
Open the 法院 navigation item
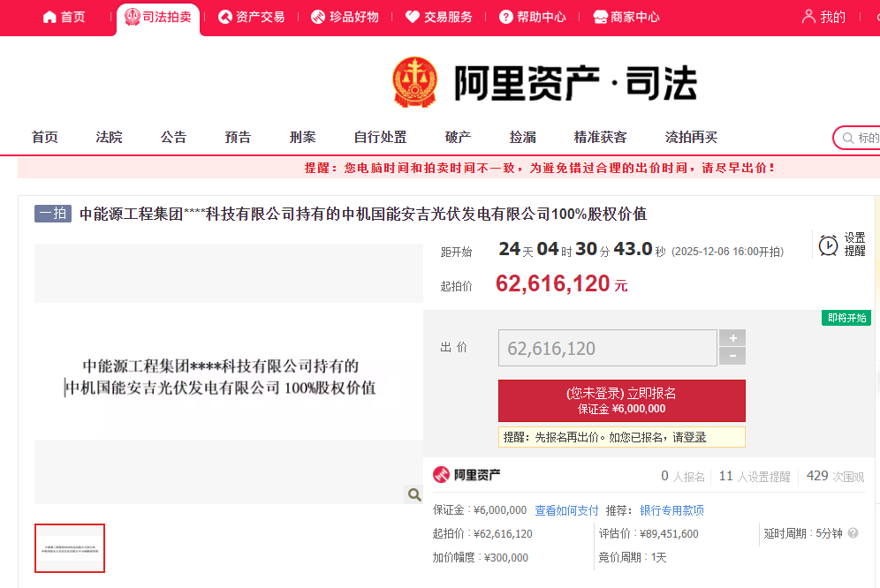(109, 138)
